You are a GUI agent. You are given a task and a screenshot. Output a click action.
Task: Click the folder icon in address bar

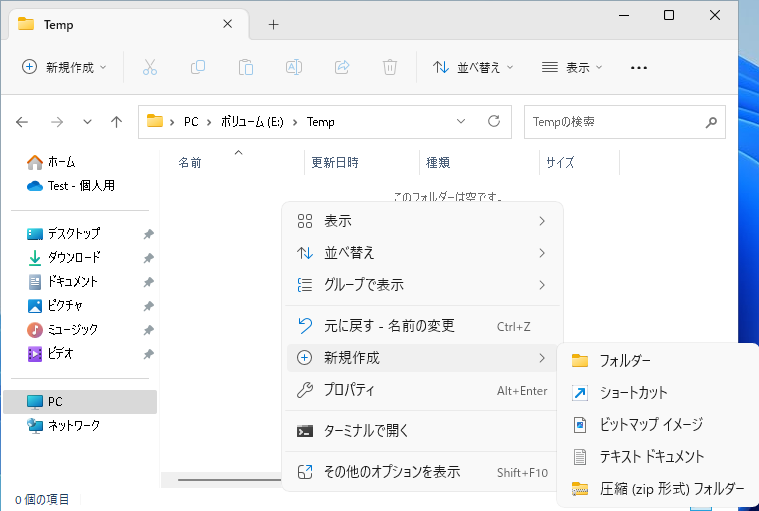click(155, 121)
